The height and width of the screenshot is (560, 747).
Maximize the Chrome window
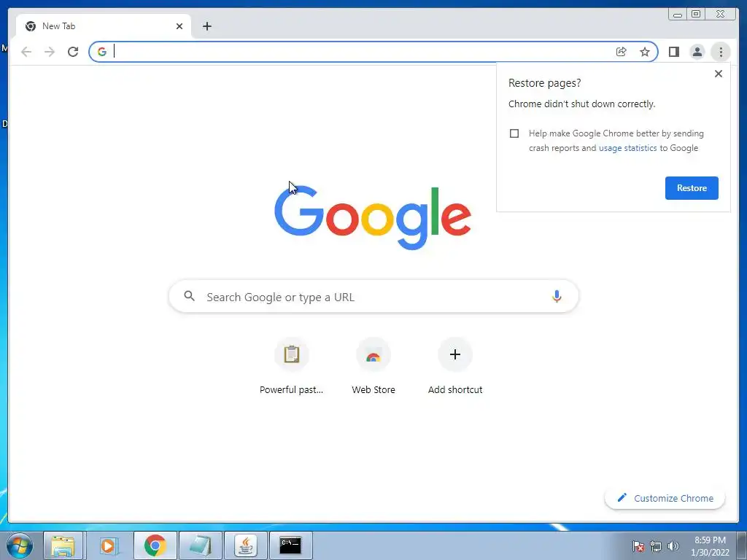point(696,15)
